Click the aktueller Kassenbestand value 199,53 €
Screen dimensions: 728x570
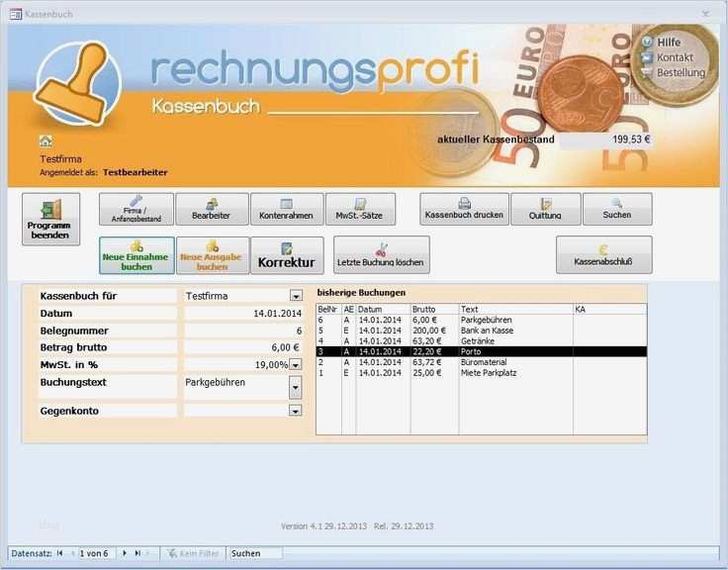click(606, 140)
